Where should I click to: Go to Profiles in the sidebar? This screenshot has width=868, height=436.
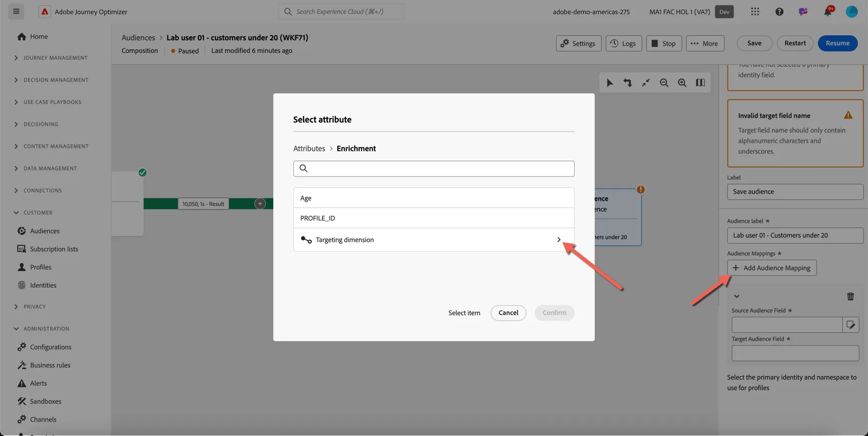tap(40, 267)
